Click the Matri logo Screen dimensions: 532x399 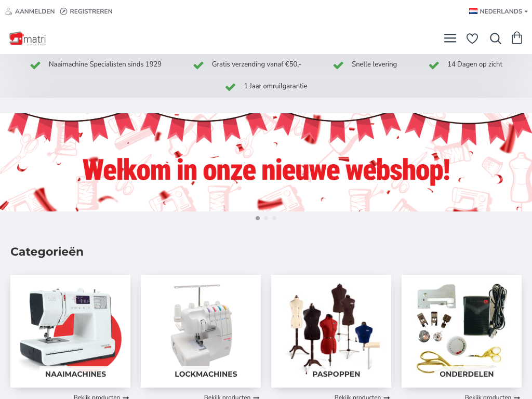coord(28,38)
